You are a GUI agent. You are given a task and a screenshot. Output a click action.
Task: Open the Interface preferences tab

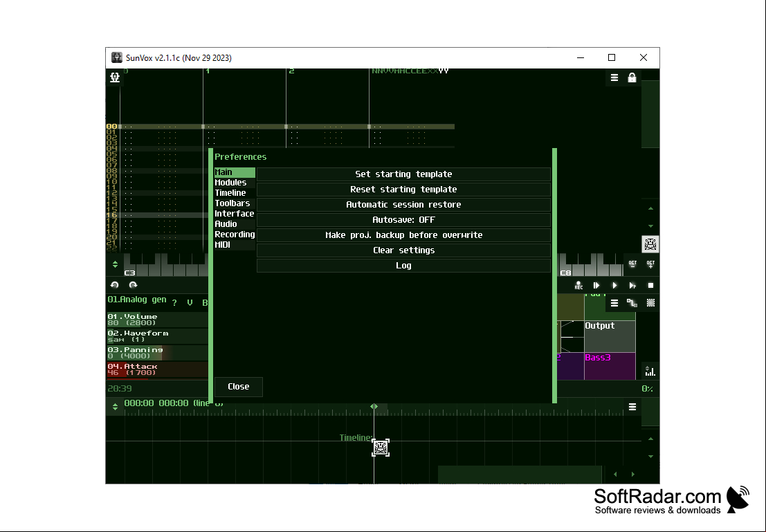coord(235,214)
